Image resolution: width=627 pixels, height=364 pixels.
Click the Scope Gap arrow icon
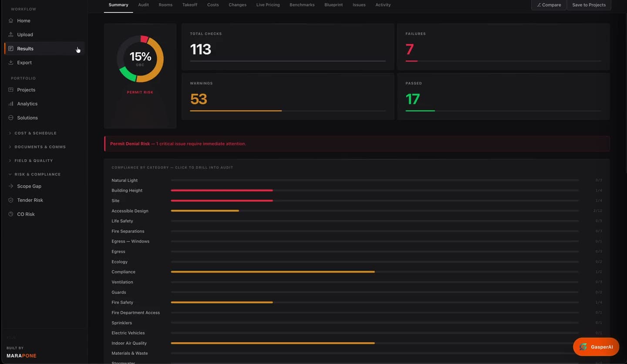coord(11,186)
